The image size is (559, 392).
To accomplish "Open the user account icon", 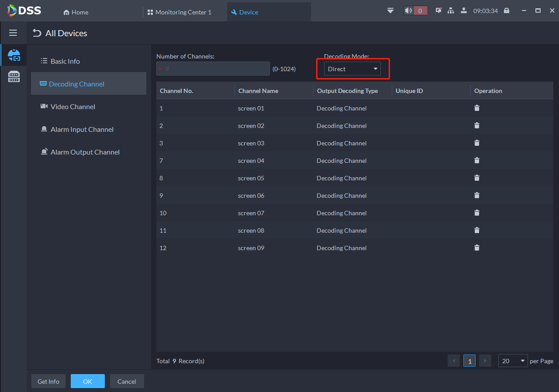I will coord(464,10).
